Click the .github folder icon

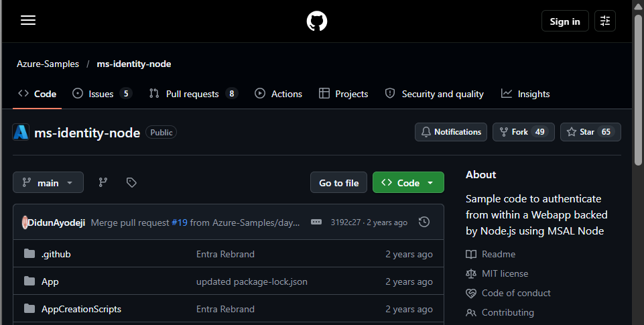[29, 253]
